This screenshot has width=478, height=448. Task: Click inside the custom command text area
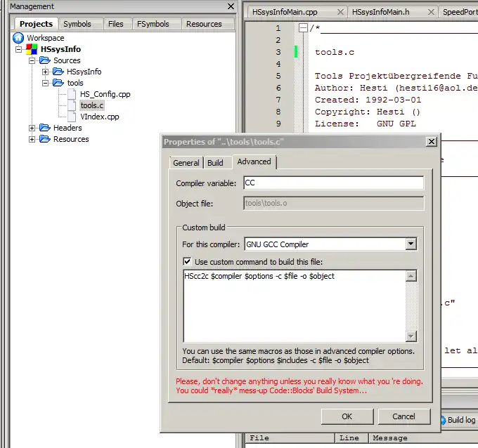[x=295, y=306]
